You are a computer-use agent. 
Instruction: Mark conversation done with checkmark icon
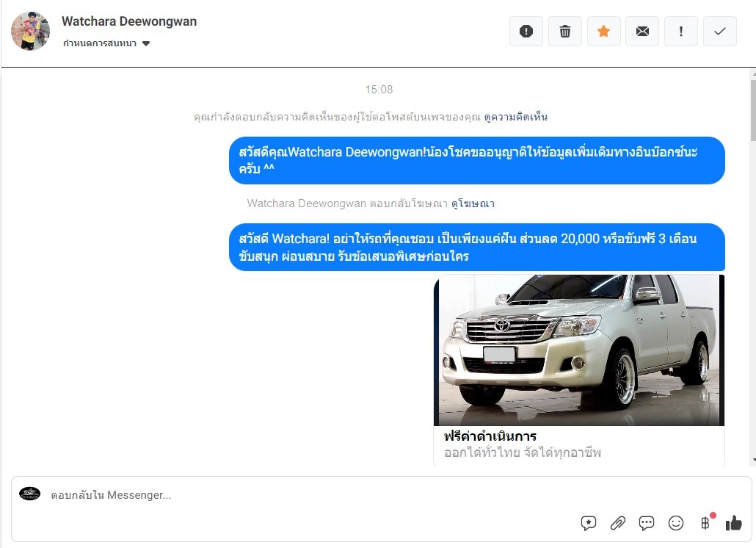[x=720, y=32]
